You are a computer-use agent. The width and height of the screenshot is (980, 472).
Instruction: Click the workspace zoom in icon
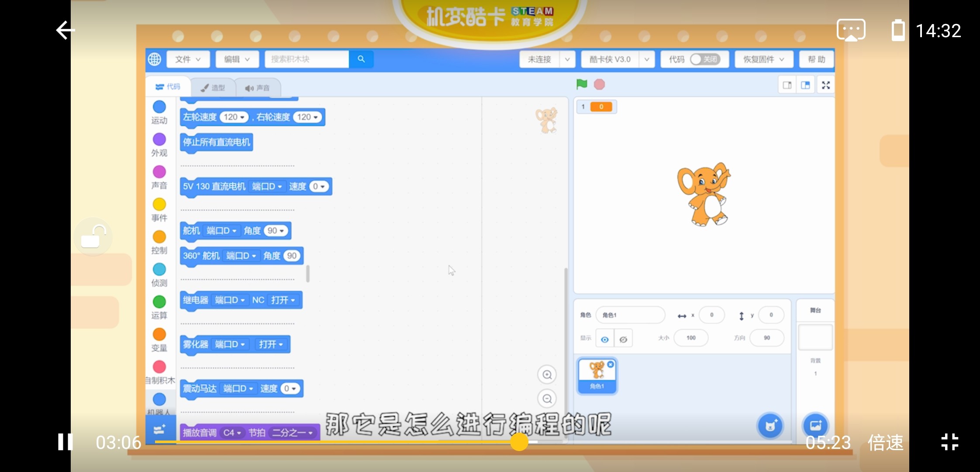coord(547,375)
